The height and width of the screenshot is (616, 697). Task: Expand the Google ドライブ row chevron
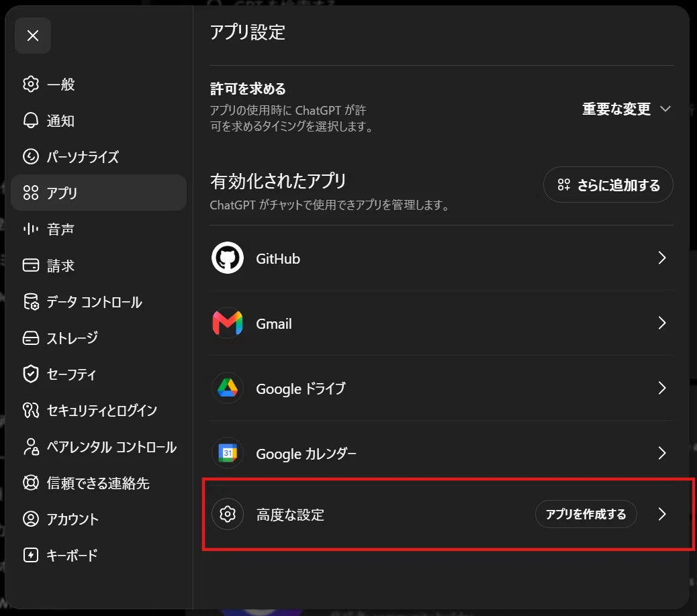[x=662, y=388]
